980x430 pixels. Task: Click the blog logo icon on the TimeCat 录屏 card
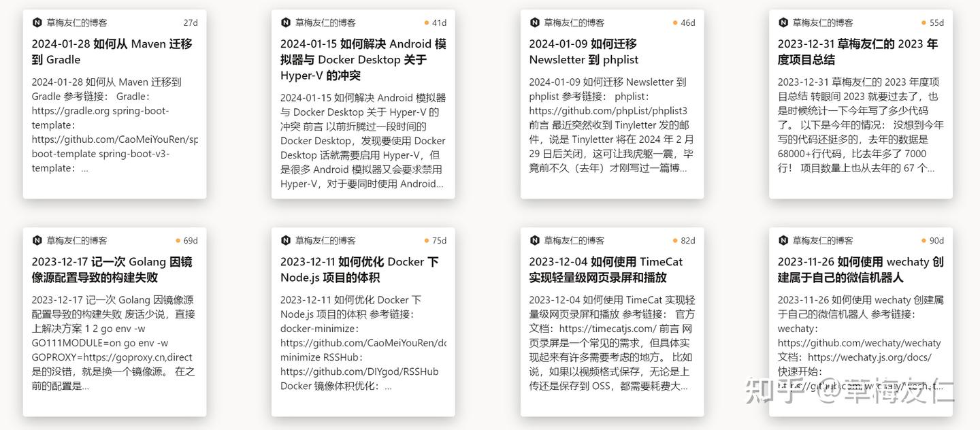[x=536, y=240]
